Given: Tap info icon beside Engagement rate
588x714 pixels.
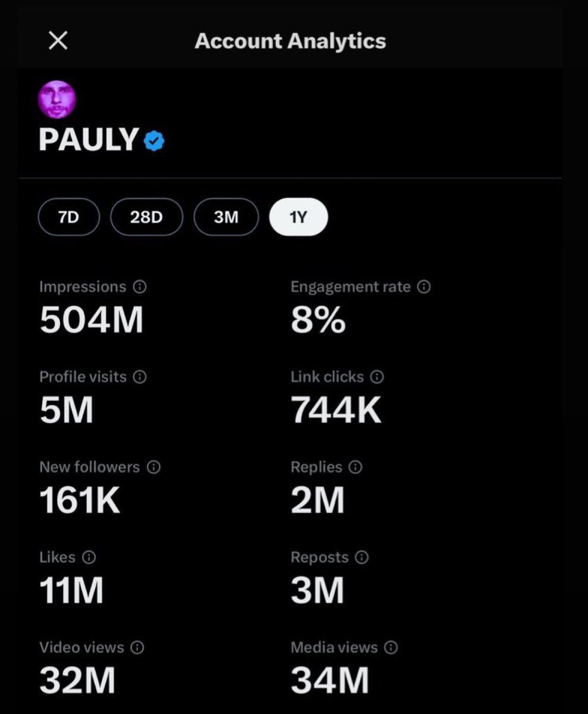Looking at the screenshot, I should tap(424, 287).
